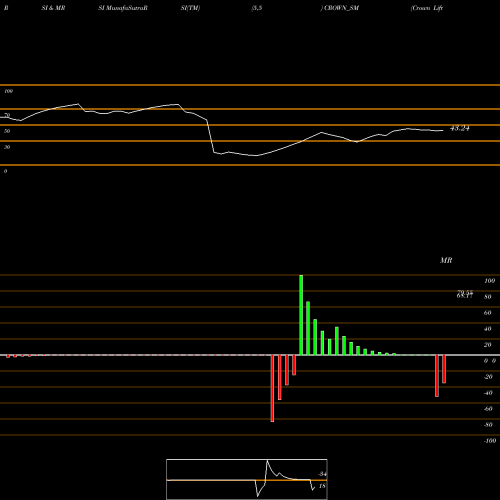Click the MR axis -60 label
This screenshot has width=500, height=500.
(x=488, y=409)
